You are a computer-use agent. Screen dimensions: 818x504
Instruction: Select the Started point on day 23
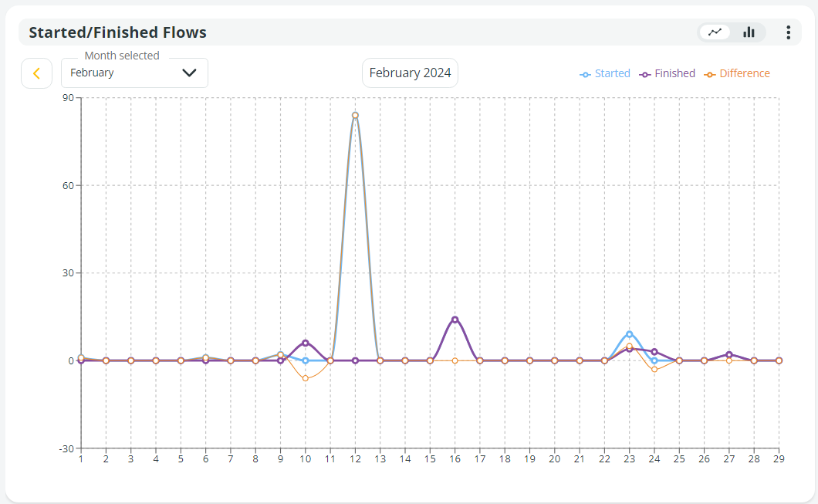pyautogui.click(x=630, y=334)
